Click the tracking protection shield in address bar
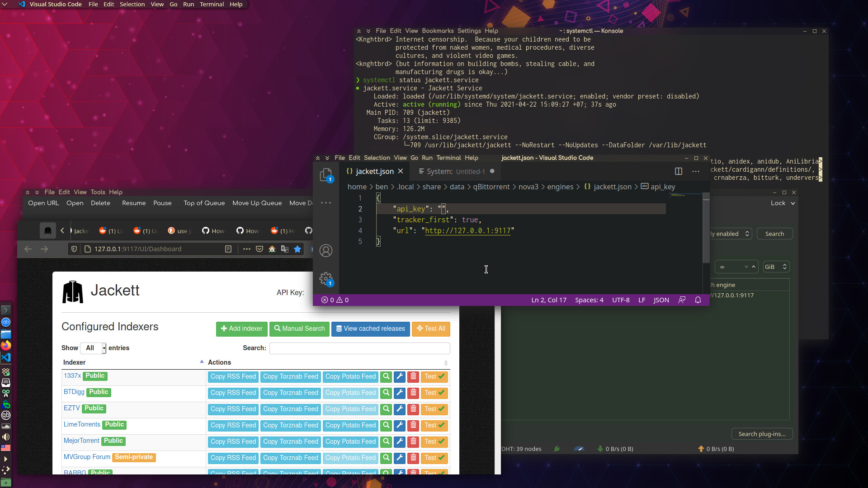 tap(74, 249)
